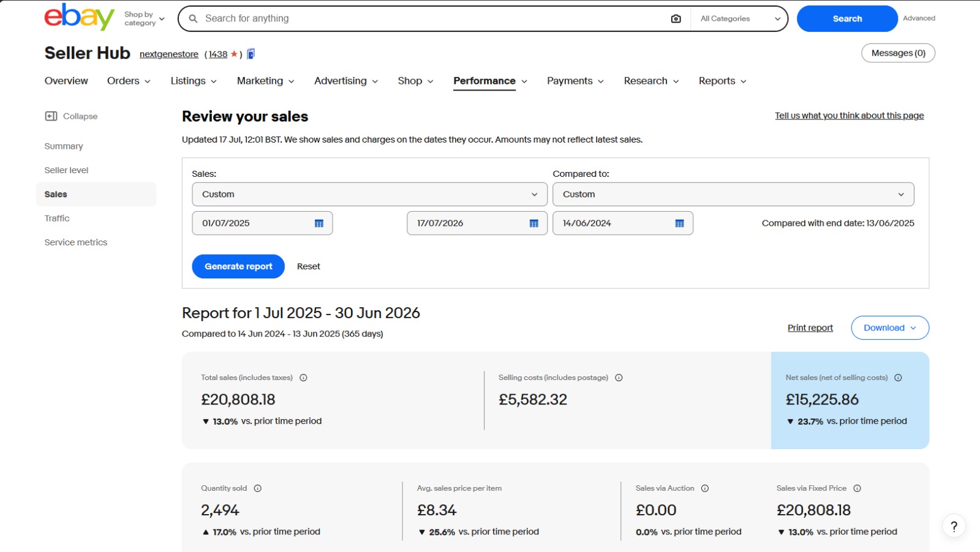Viewport: 980px width, 552px height.
Task: Click the Search for anything field
Action: point(435,19)
